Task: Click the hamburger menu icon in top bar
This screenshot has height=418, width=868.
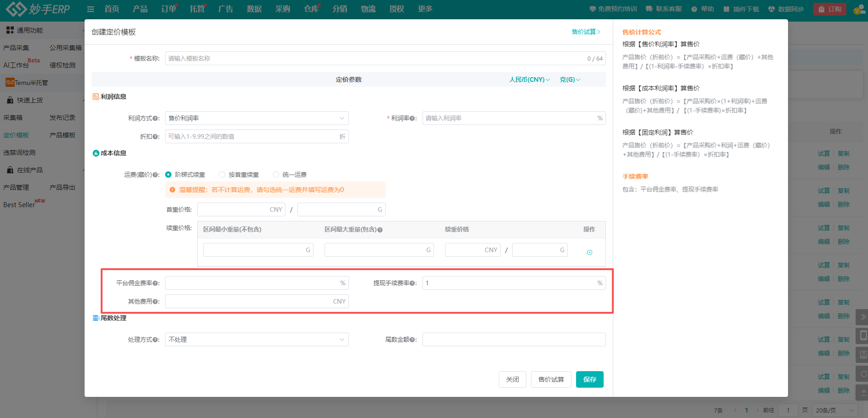Action: tap(91, 9)
